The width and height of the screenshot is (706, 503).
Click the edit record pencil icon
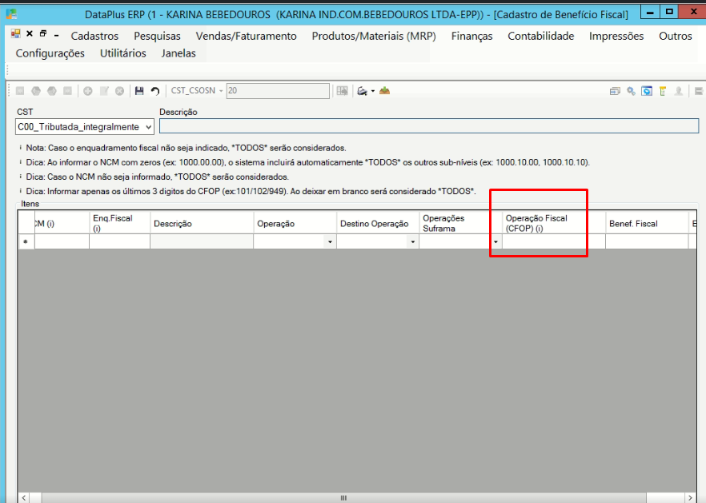tap(104, 91)
